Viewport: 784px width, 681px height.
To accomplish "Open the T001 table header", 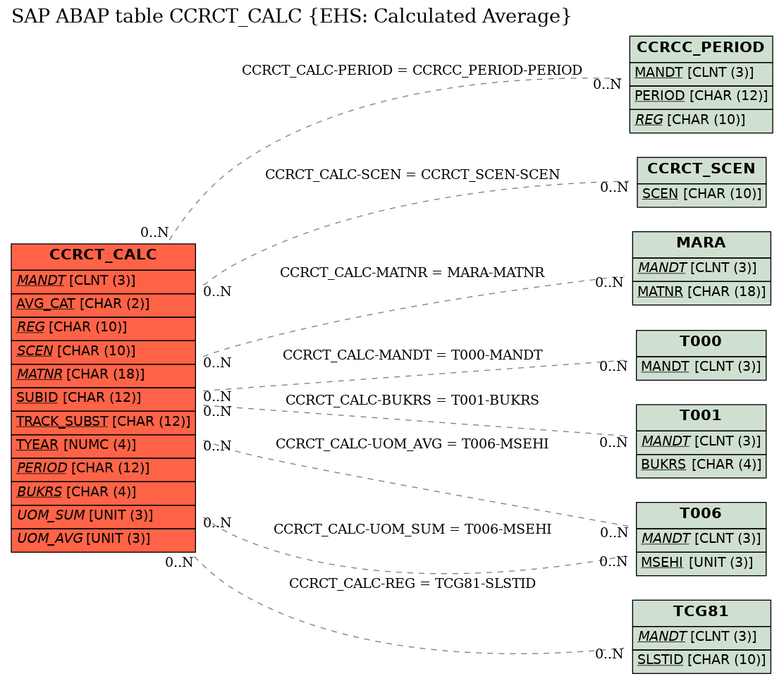I will [x=701, y=417].
